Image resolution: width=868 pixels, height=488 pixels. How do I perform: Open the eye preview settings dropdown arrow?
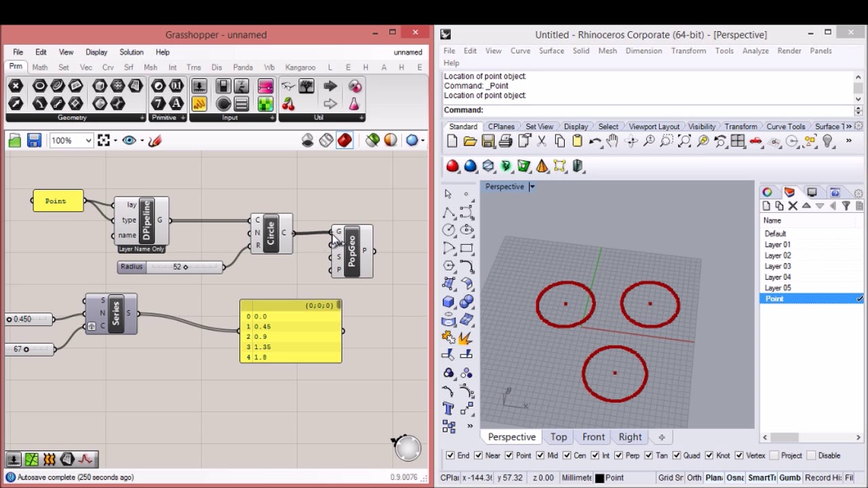click(142, 140)
